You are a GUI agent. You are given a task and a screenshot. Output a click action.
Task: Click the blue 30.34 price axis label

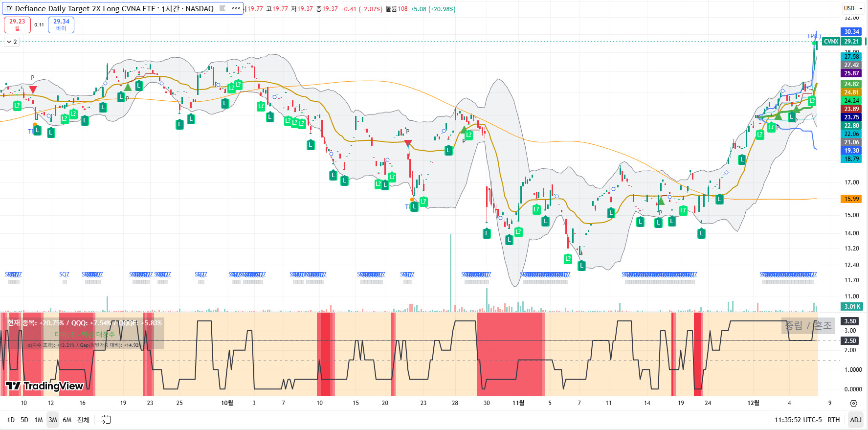(x=851, y=32)
